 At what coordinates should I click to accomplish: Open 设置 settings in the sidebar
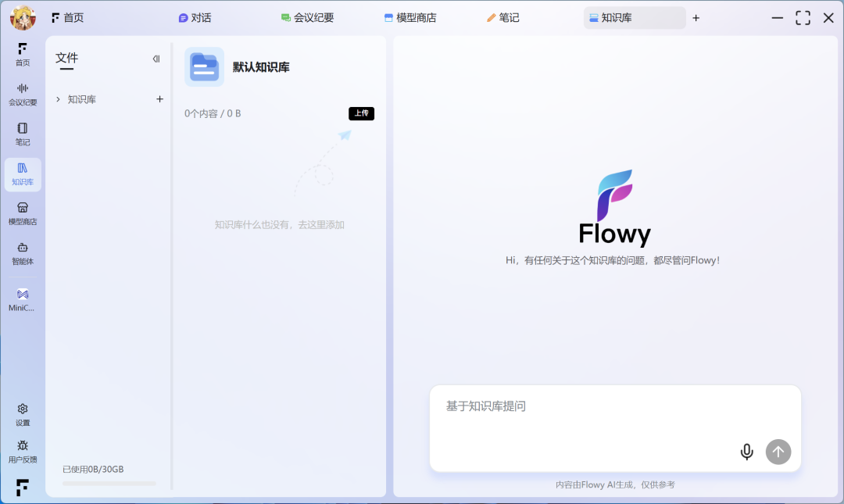[x=23, y=414]
